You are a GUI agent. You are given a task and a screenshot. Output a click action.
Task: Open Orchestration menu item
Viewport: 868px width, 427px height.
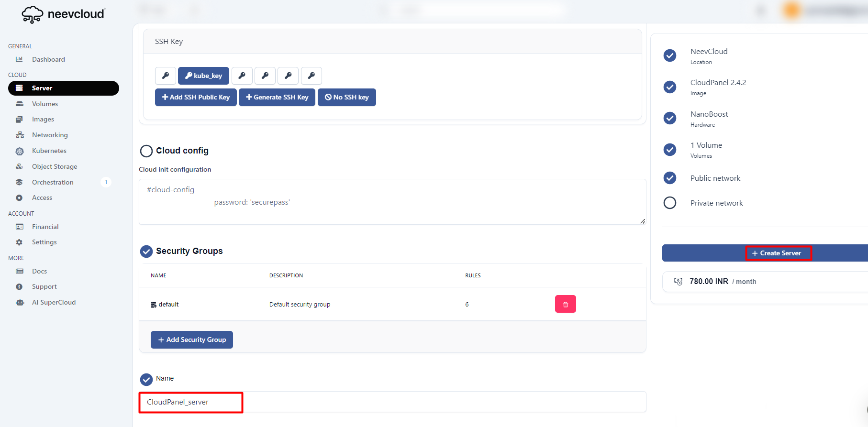(53, 182)
